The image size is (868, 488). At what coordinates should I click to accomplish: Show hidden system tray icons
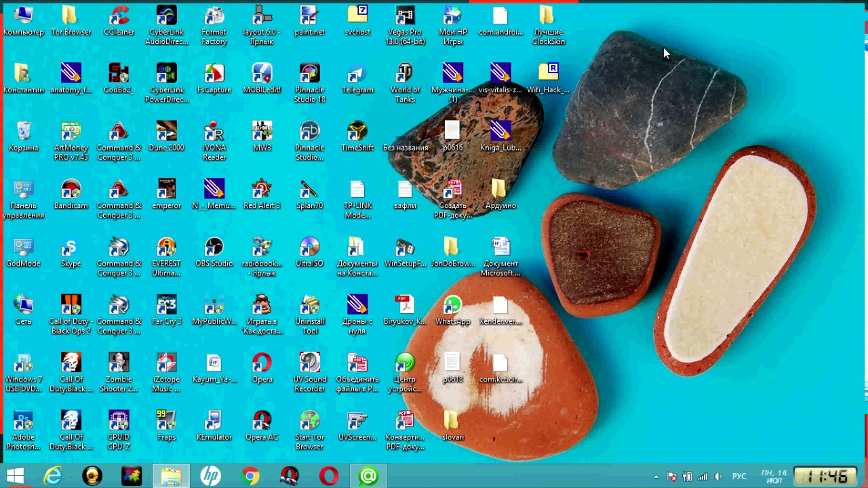(656, 476)
